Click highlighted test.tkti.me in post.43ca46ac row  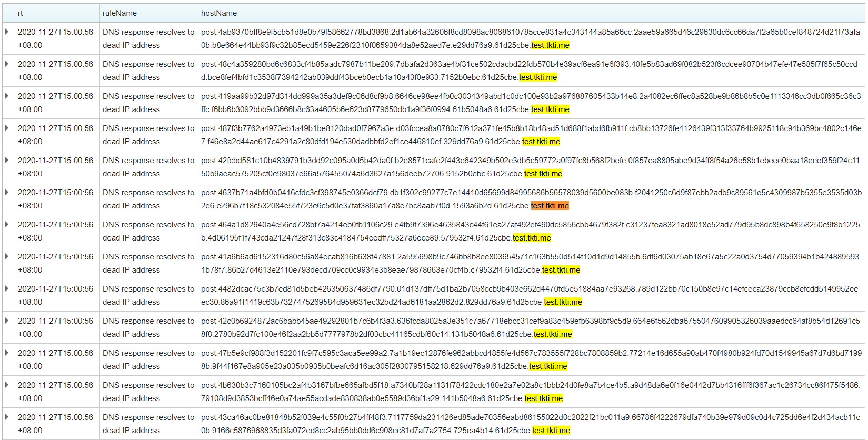(551, 431)
